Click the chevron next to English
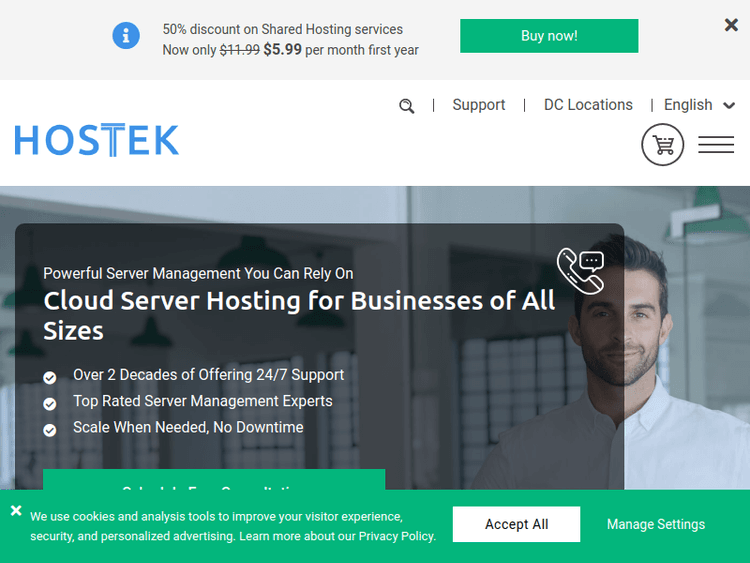 click(x=729, y=106)
